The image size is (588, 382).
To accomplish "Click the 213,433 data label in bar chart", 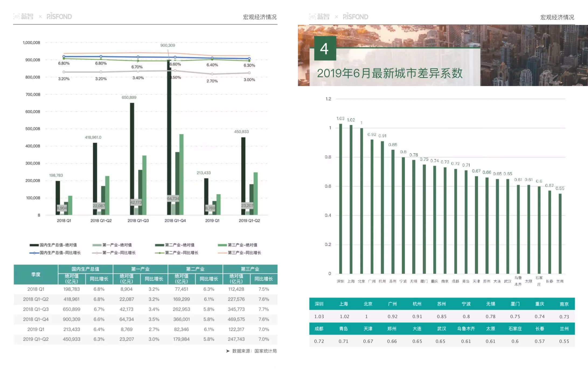I will 203,173.
